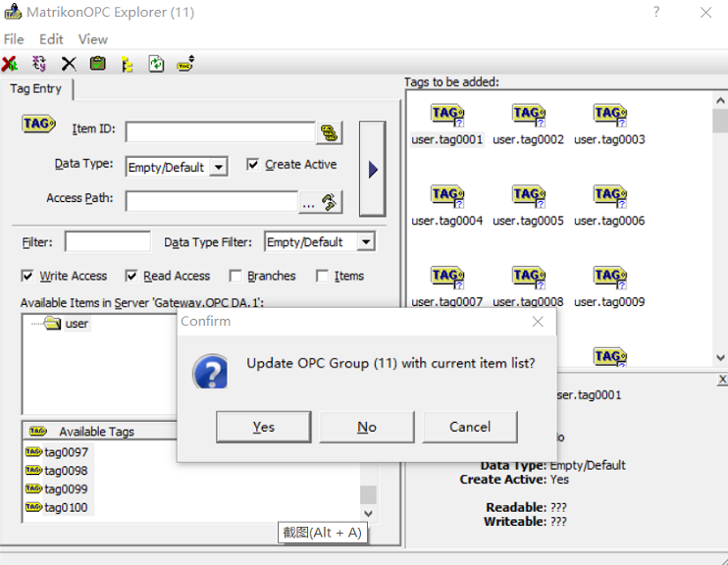Screen dimensions: 728x565
Task: Open the Data Type Filter dropdown
Action: [x=366, y=242]
